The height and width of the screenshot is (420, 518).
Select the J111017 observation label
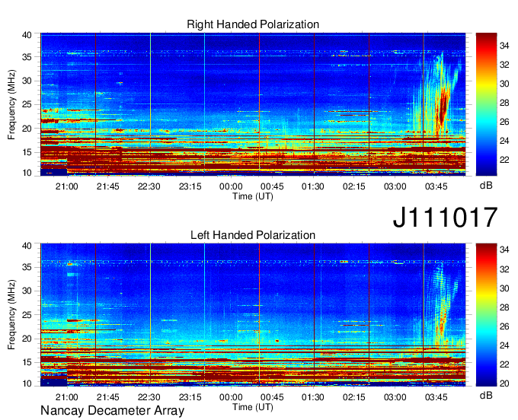coord(445,217)
